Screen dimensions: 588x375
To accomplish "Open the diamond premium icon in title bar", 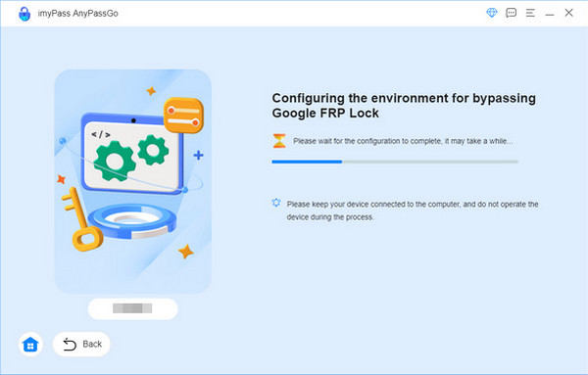I will [492, 13].
